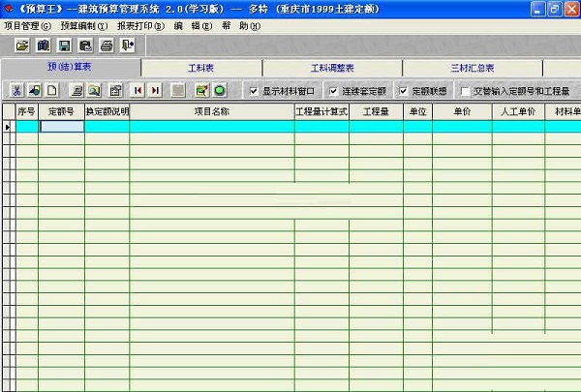Click the backup disk icon beside save
The height and width of the screenshot is (392, 581).
pyautogui.click(x=85, y=45)
